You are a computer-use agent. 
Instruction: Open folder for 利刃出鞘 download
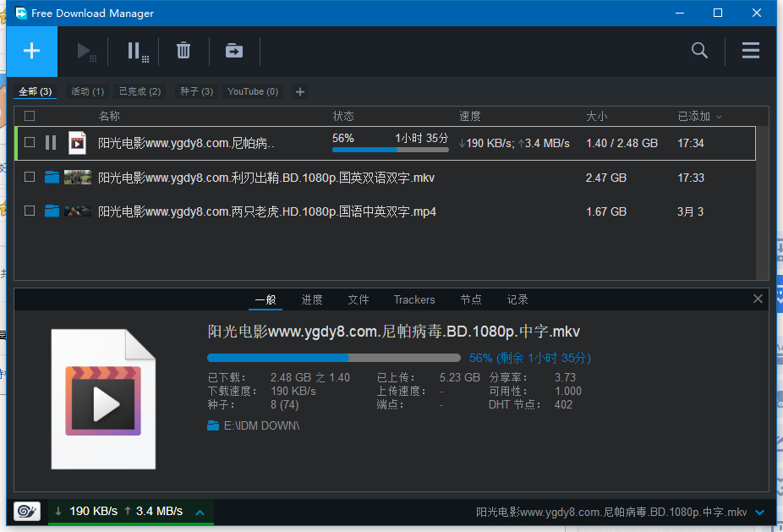tap(52, 178)
